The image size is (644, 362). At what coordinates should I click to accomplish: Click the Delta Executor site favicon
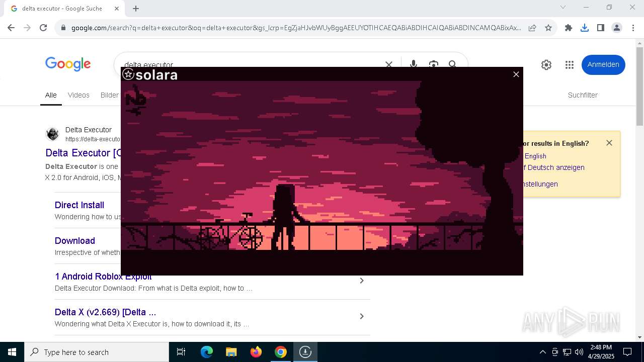point(52,134)
